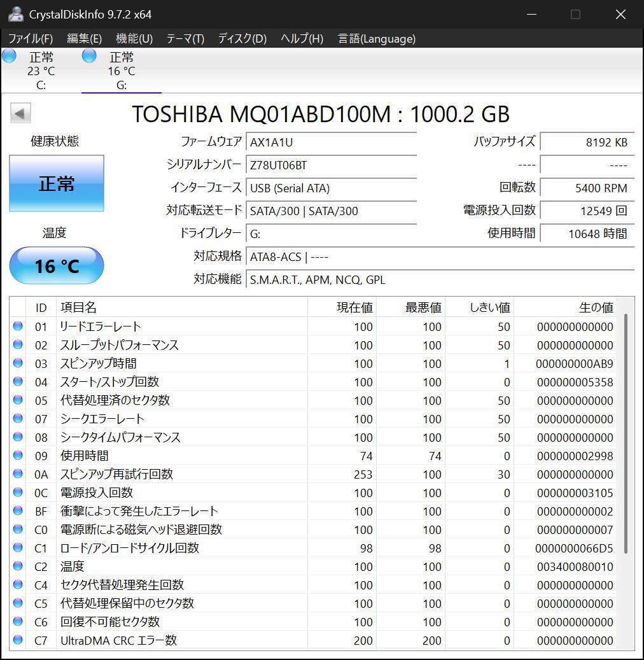644x660 pixels.
Task: Open the ディスク(D) menu
Action: click(x=242, y=39)
